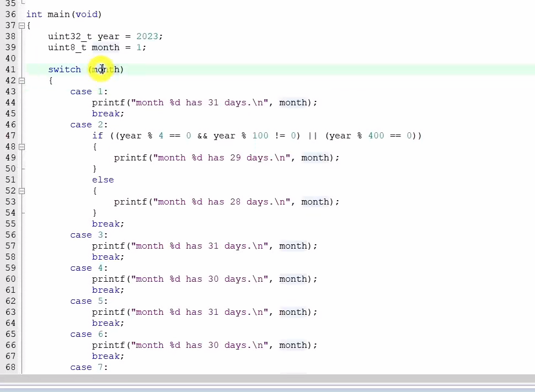Click 'break;' on line 61

(108, 290)
